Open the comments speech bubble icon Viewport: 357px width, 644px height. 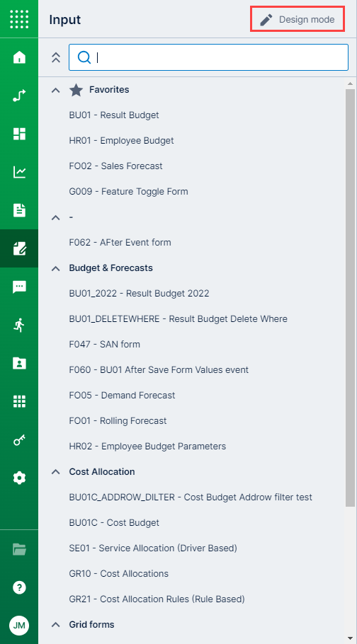point(19,287)
